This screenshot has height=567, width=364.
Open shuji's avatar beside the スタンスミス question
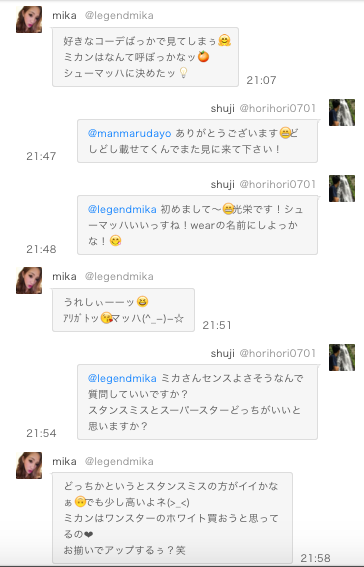tap(342, 358)
